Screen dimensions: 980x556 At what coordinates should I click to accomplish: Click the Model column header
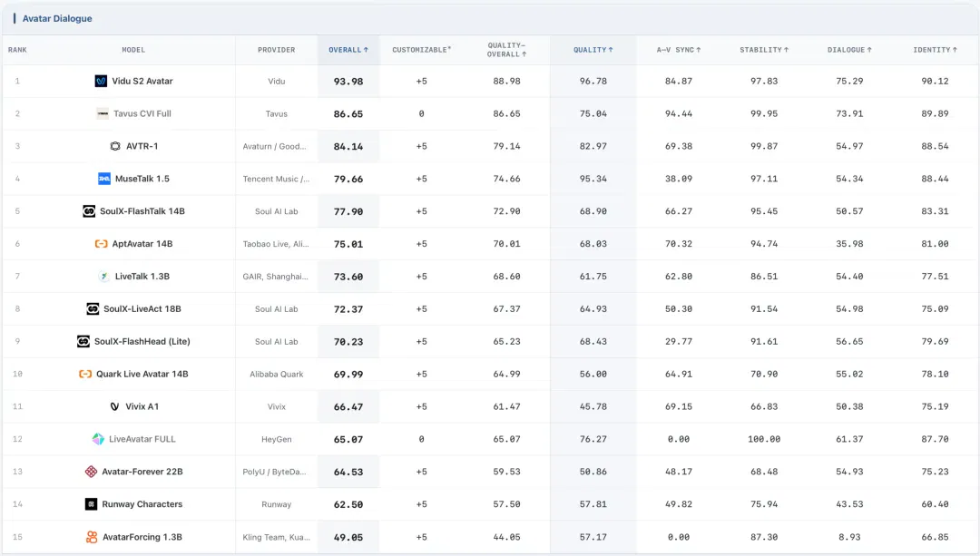(133, 50)
